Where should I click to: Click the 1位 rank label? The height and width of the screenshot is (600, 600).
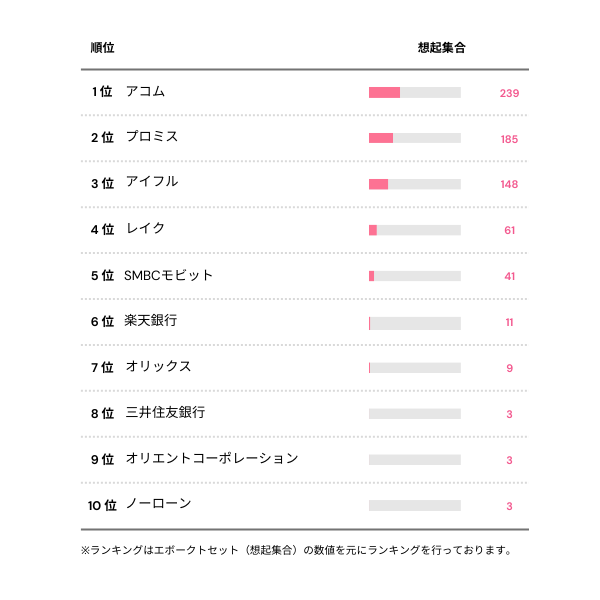[x=102, y=92]
